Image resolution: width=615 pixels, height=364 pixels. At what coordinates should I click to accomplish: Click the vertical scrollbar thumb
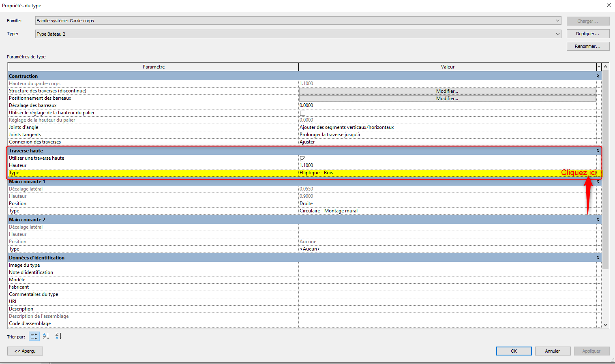click(606, 169)
